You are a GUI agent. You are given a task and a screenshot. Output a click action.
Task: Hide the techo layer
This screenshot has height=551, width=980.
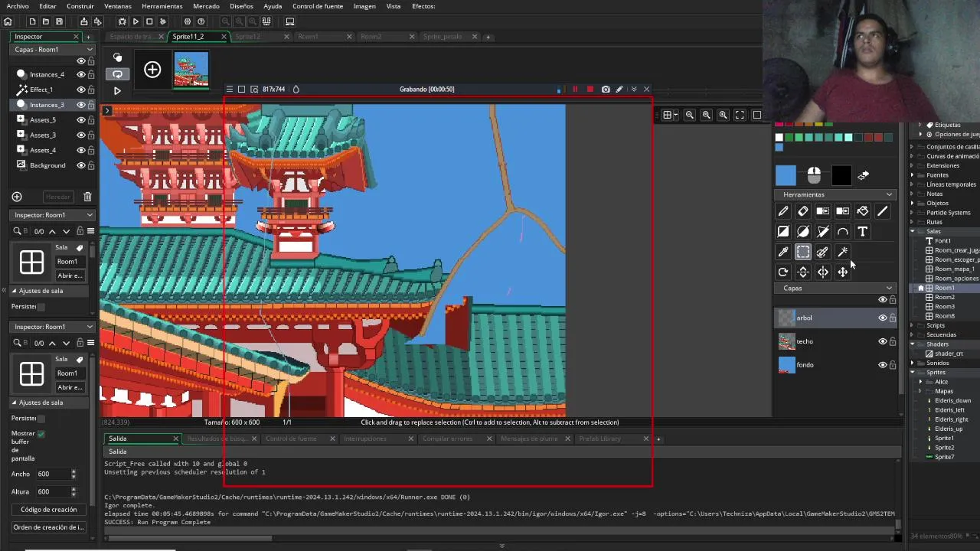pyautogui.click(x=882, y=341)
